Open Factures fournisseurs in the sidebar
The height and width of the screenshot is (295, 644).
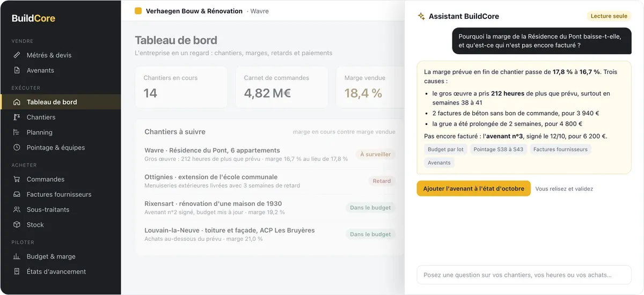click(x=61, y=194)
